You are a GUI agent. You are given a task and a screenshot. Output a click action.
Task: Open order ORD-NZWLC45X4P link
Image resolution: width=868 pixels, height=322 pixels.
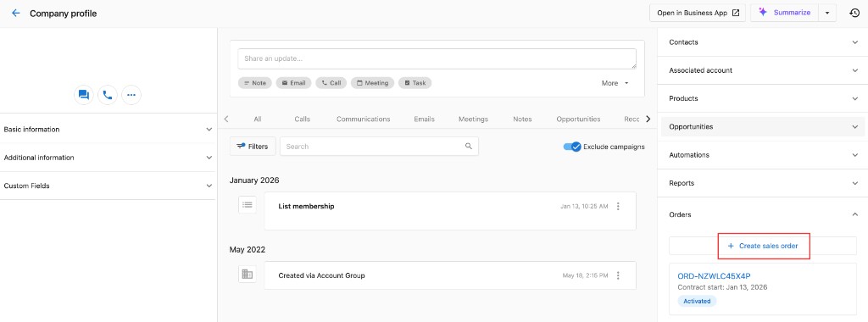pyautogui.click(x=714, y=276)
